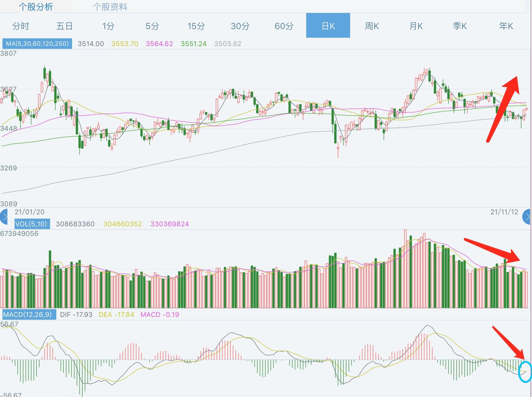Viewport: 532px width, 397px height.
Task: Choose the 5分 interval
Action: 152,26
